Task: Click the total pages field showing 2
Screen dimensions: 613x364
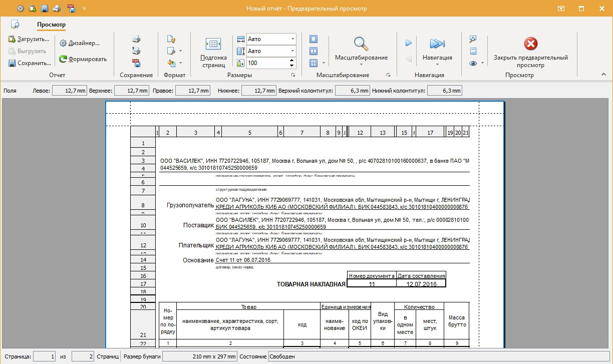Action: pos(83,356)
